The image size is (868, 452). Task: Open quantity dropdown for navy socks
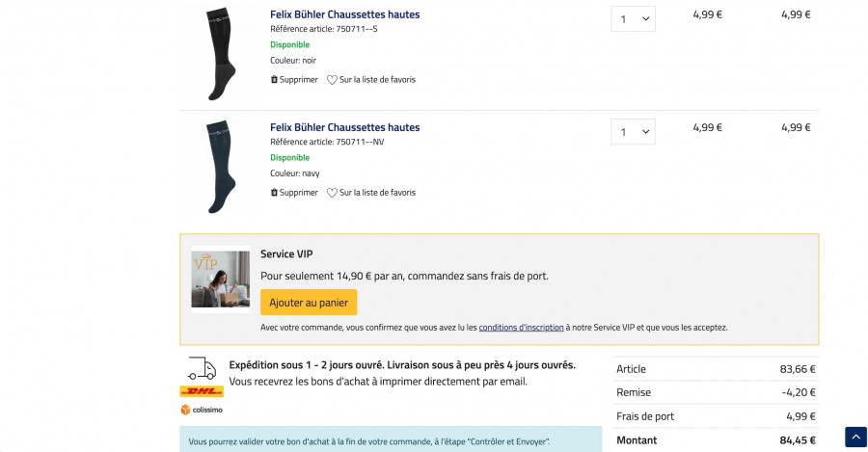click(x=633, y=132)
